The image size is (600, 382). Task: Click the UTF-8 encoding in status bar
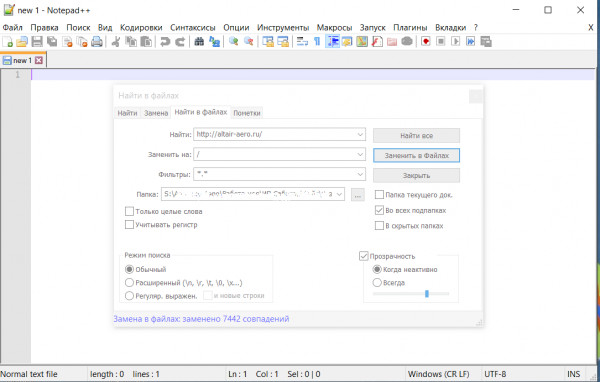coord(495,374)
